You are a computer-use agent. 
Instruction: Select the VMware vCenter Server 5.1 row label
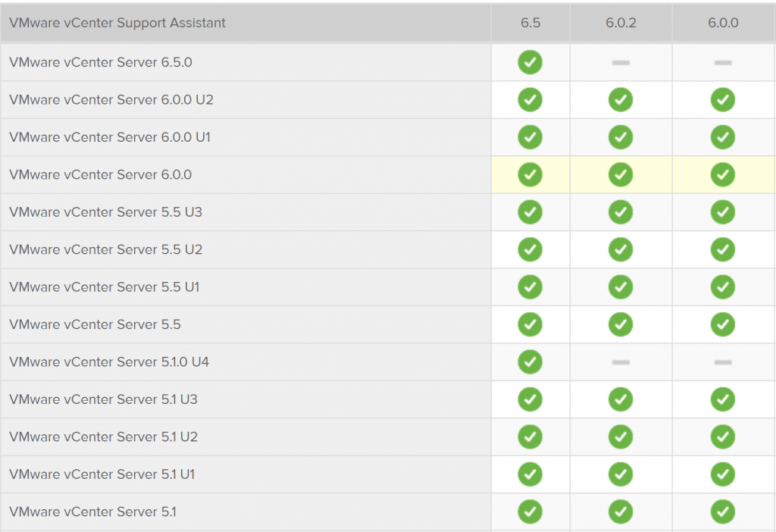[92, 512]
